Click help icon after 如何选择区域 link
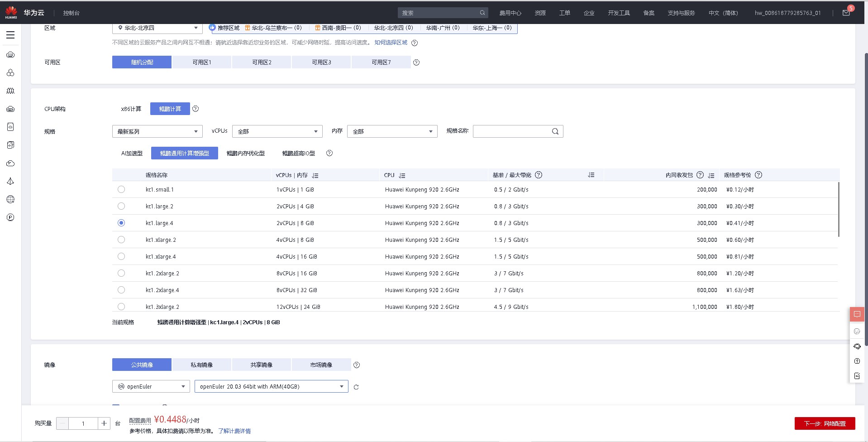The width and height of the screenshot is (868, 442). (x=415, y=43)
